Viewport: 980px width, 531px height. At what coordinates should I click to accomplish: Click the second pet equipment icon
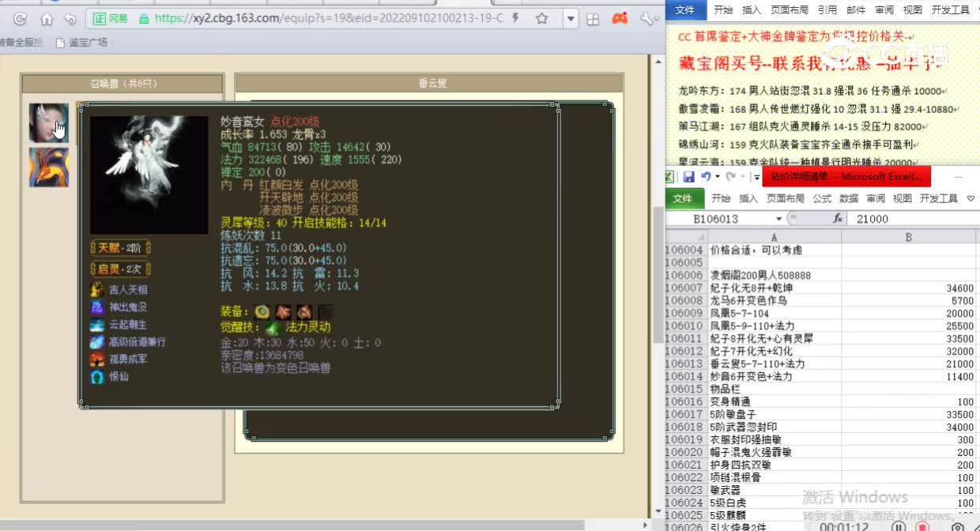[x=284, y=311]
